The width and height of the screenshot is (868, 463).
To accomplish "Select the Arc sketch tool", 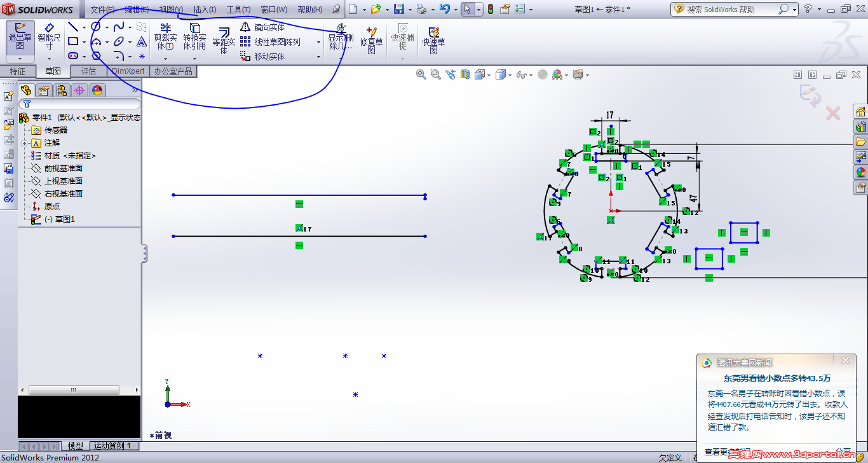I will (x=96, y=41).
